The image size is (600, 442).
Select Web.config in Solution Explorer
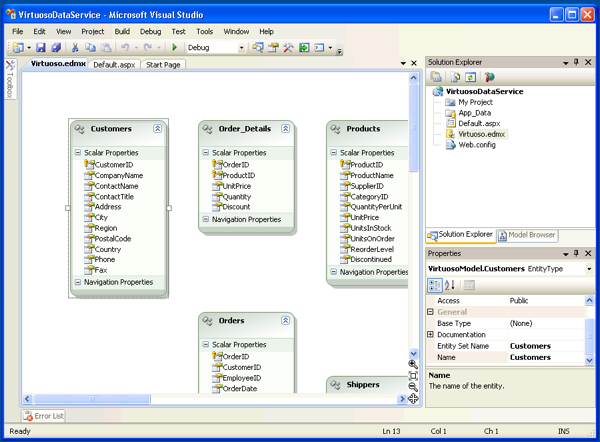coord(478,144)
